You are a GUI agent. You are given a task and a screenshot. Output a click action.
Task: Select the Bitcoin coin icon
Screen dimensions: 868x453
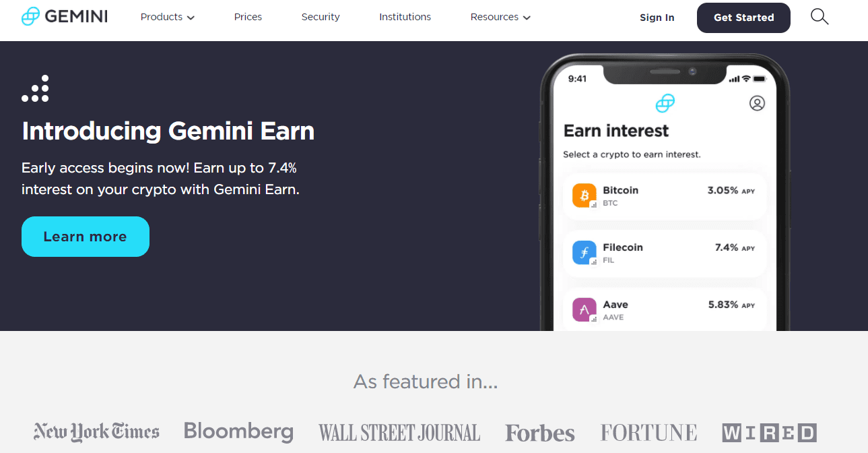[x=583, y=195]
